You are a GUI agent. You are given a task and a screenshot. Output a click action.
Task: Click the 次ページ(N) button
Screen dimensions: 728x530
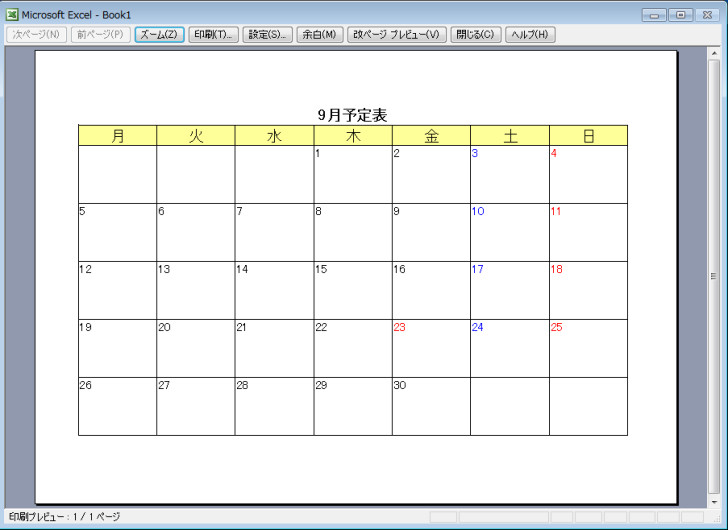tap(36, 35)
